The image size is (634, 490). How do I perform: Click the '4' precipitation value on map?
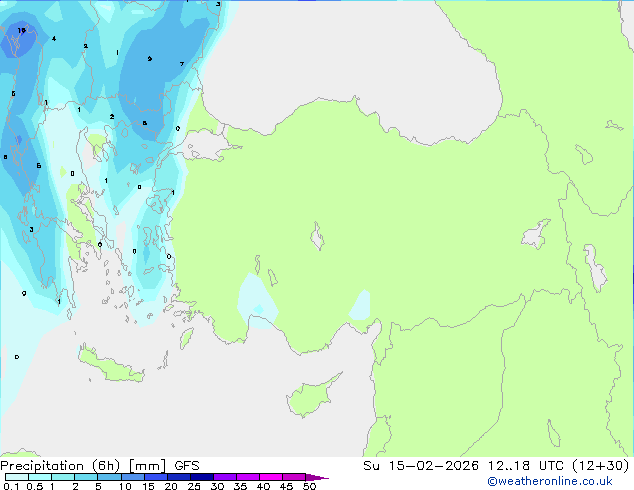tap(54, 39)
